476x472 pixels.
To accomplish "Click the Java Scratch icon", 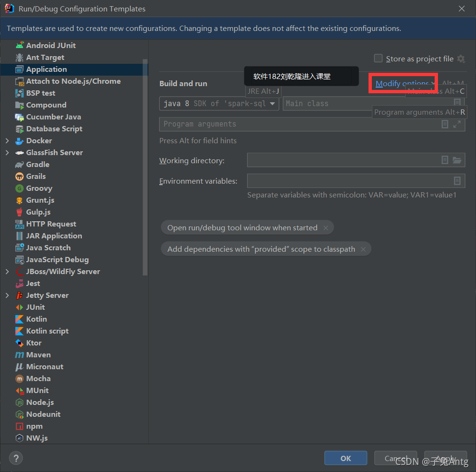I will click(19, 248).
